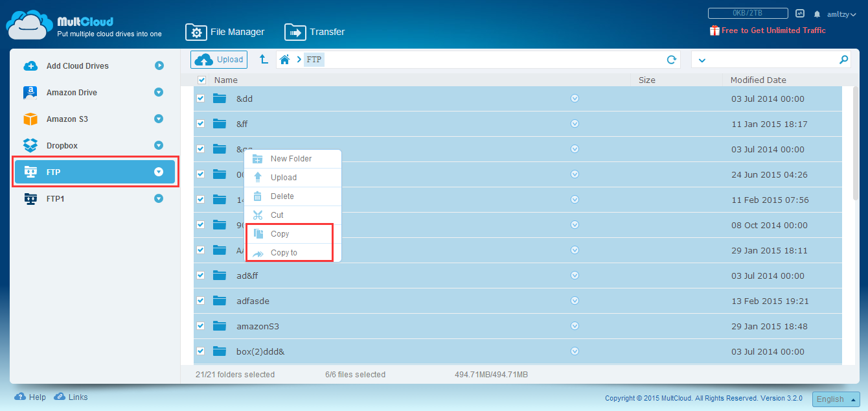Click FTP breadcrumb segment

(314, 60)
